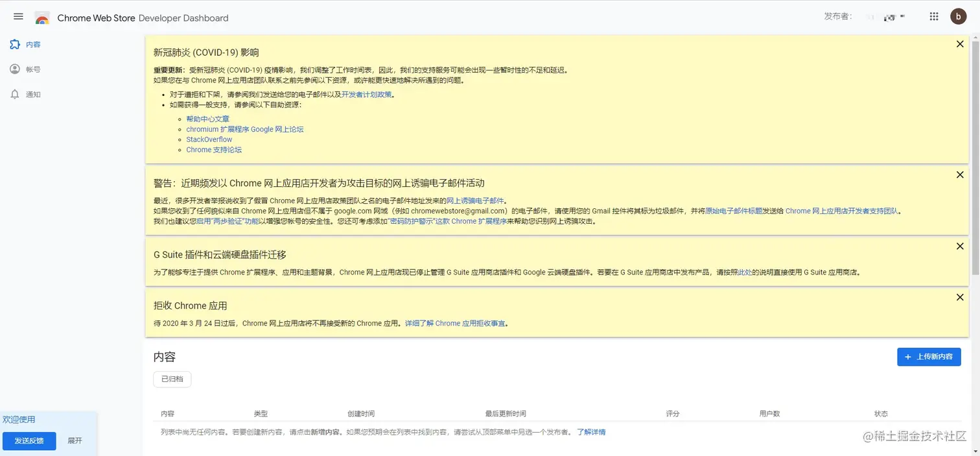Click the 欢迎使用 panel title
This screenshot has height=456, width=980.
pyautogui.click(x=19, y=420)
